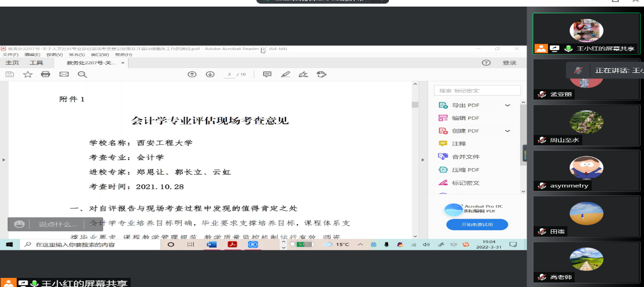Click the page number input box

click(229, 74)
